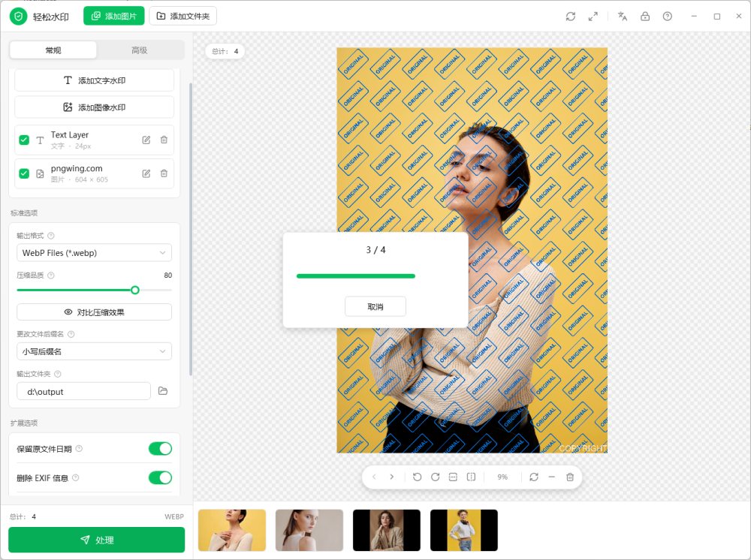Viewport: 751px width, 560px height.
Task: Click the 添加图片 button
Action: [114, 16]
